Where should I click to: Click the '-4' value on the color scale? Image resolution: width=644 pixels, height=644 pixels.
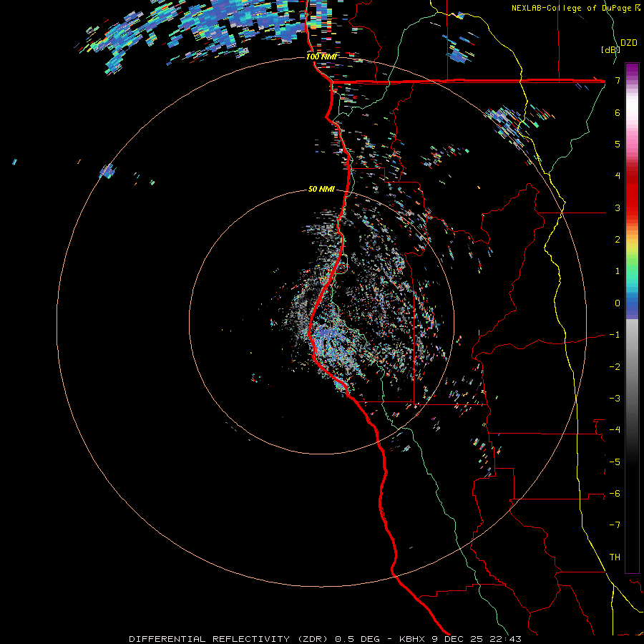[x=615, y=430]
